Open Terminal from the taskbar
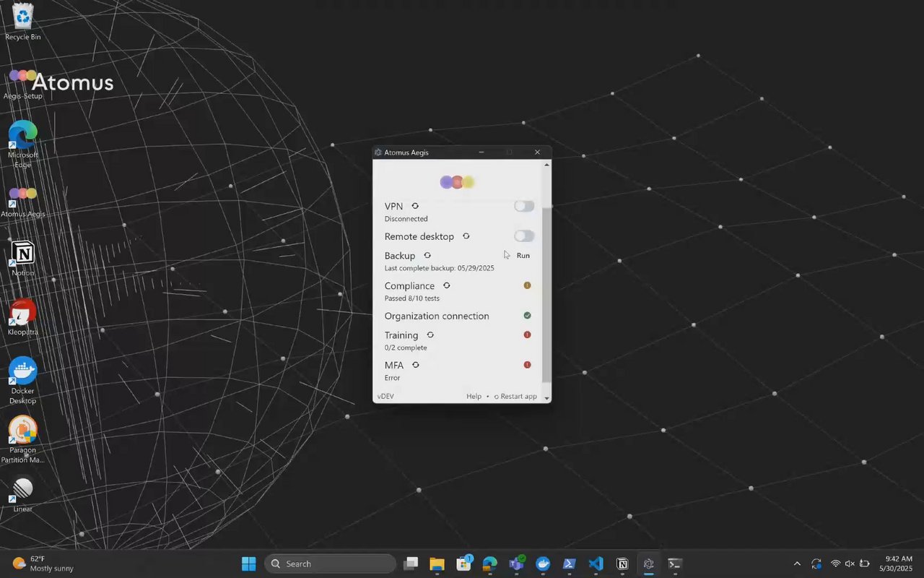 click(x=675, y=564)
